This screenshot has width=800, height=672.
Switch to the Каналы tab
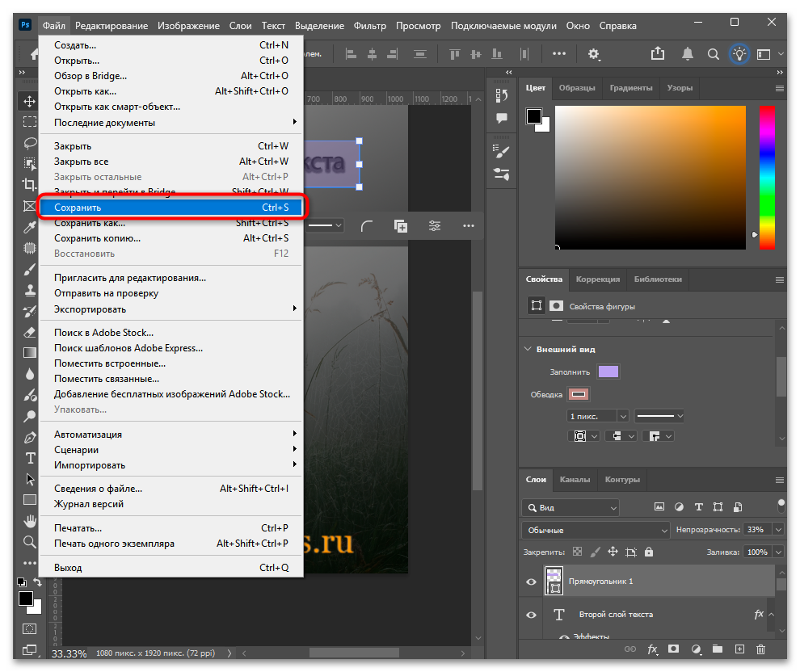575,479
